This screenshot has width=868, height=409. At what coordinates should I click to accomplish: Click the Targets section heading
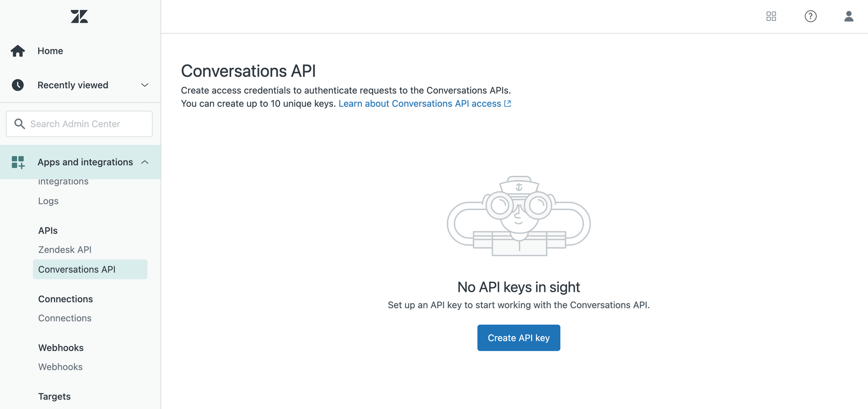click(x=54, y=396)
